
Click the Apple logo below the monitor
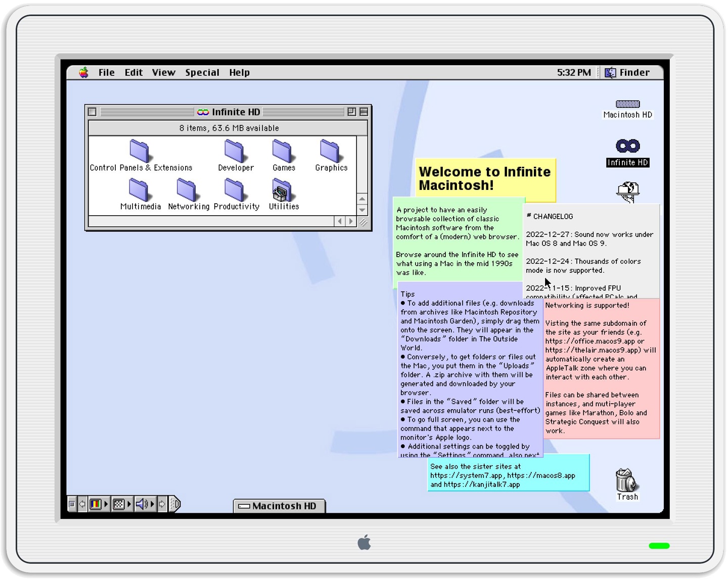pyautogui.click(x=364, y=543)
